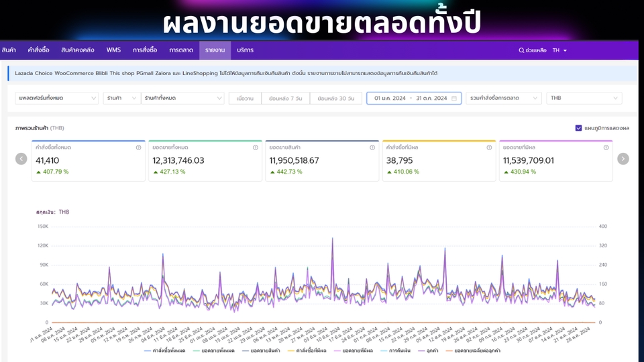Open the คำสั่งซื้อ menu
The image size is (644, 362).
(x=38, y=50)
